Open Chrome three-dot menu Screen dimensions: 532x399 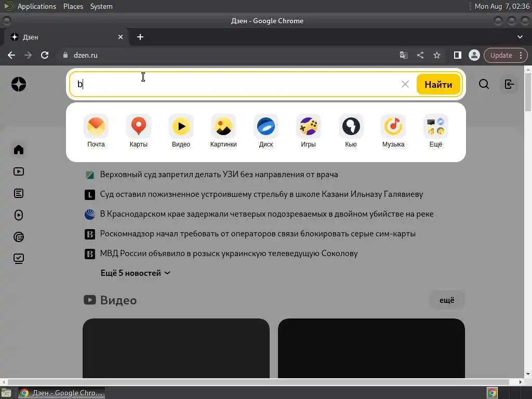521,55
